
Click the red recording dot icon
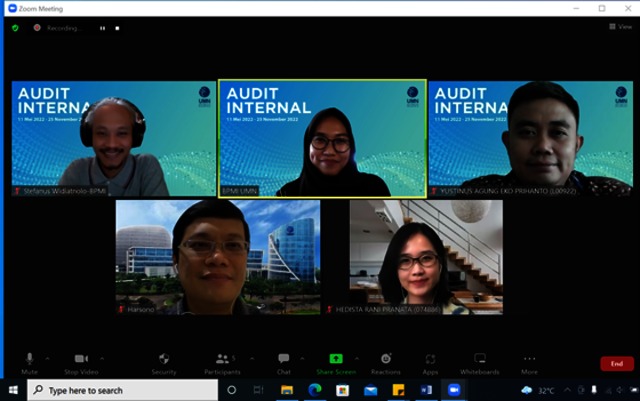point(37,28)
